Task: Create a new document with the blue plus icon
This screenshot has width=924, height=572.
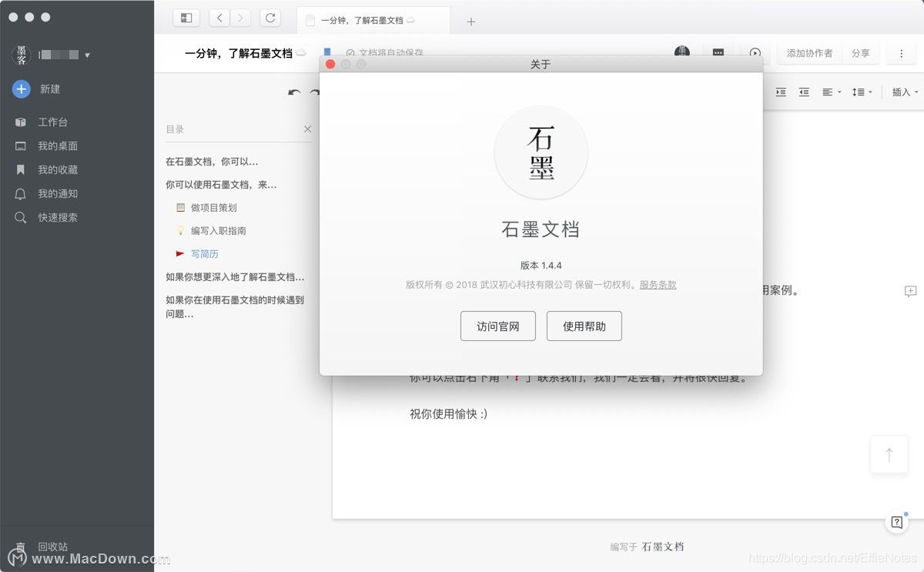Action: (x=21, y=89)
